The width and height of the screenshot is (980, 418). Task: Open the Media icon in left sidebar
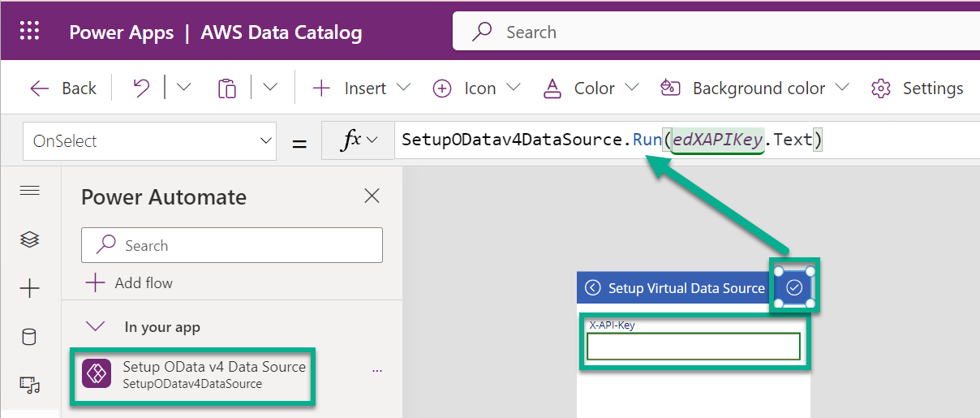(30, 386)
